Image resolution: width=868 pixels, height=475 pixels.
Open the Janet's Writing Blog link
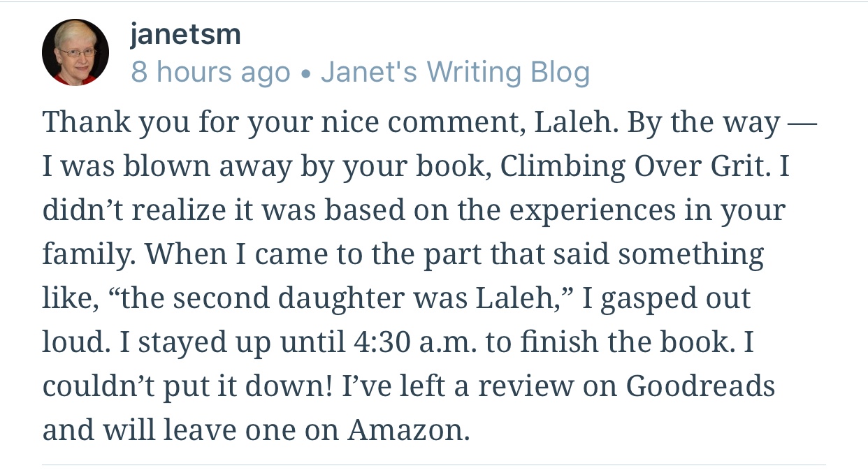[x=455, y=72]
